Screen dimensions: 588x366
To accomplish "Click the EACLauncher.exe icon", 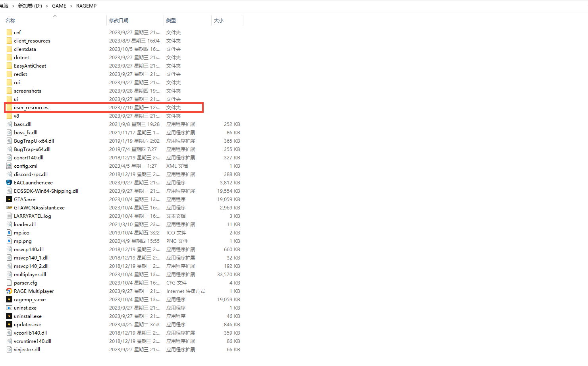I will click(9, 182).
